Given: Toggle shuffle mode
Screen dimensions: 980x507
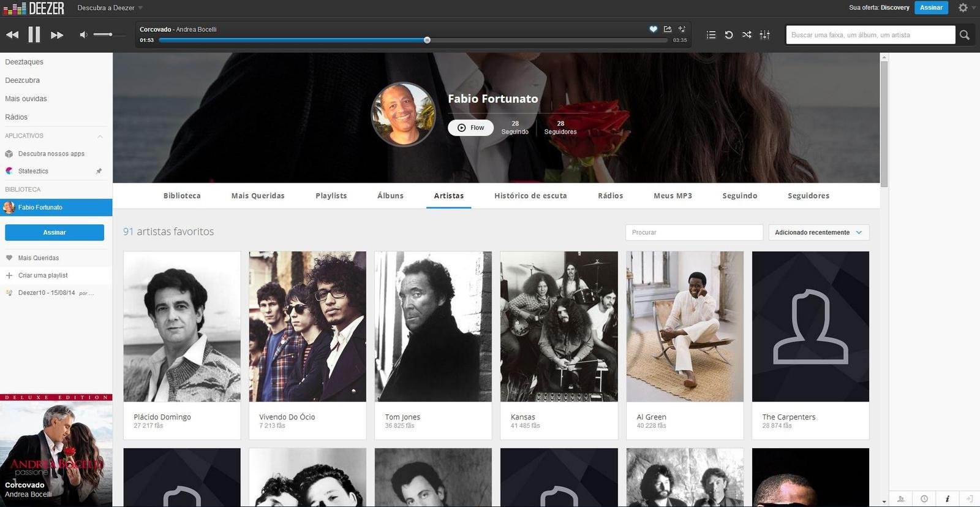Looking at the screenshot, I should pos(747,35).
